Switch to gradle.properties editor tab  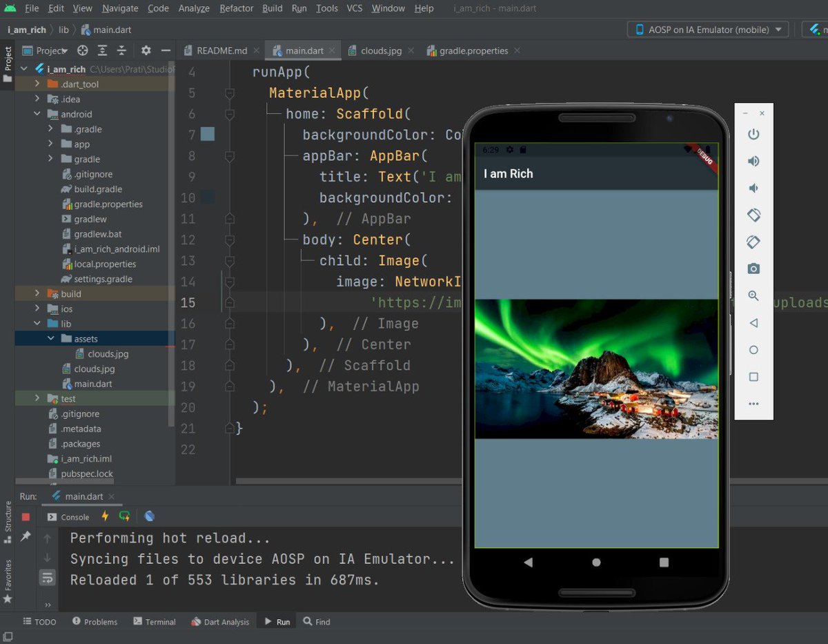click(472, 50)
